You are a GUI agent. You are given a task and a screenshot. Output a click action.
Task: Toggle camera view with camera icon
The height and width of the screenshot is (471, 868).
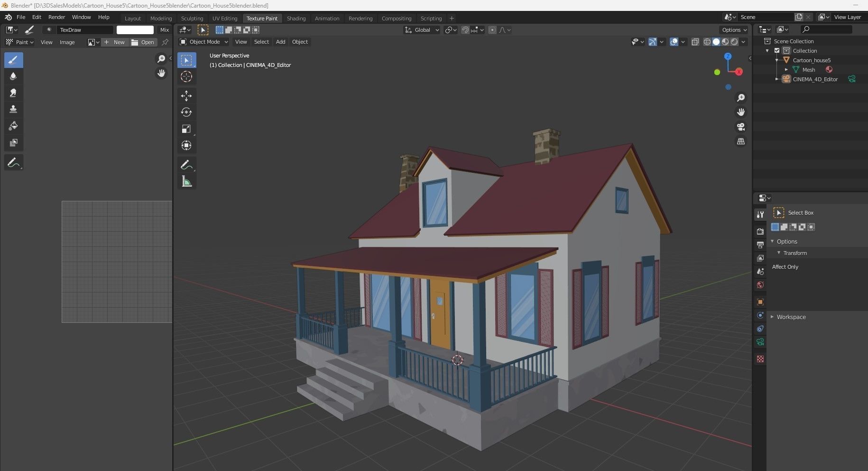point(740,127)
